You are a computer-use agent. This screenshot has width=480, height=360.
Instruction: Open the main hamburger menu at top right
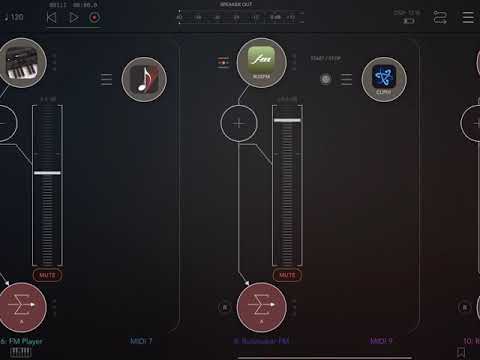click(x=468, y=17)
